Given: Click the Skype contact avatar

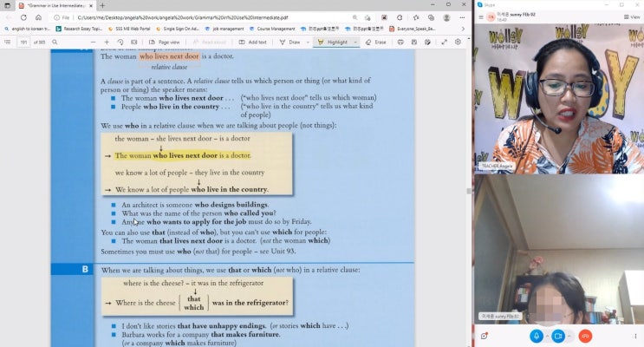Looking at the screenshot, I should point(491,16).
